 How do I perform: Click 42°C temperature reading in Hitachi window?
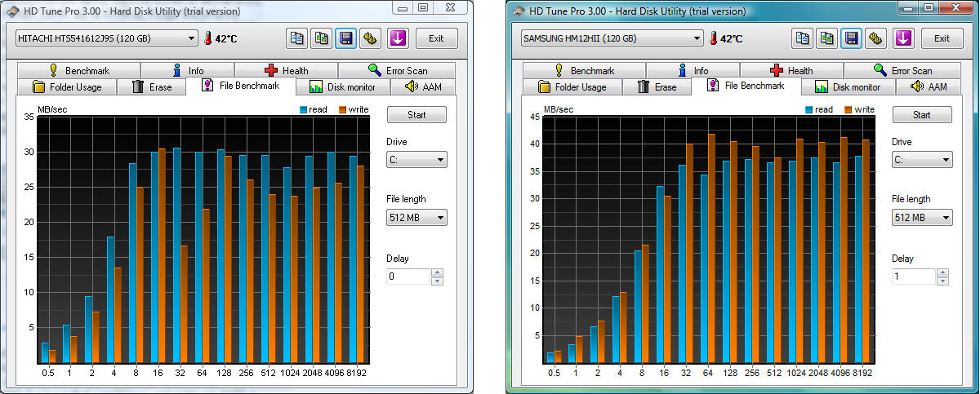(x=227, y=38)
